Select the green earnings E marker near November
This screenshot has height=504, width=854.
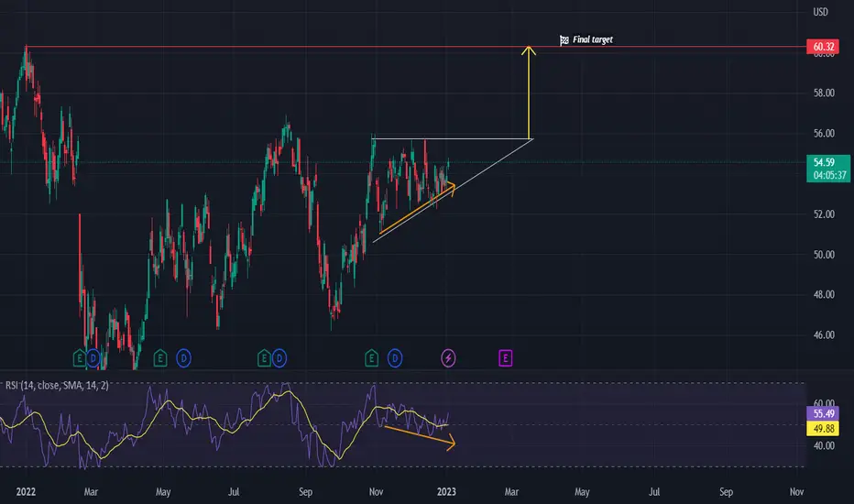[371, 358]
